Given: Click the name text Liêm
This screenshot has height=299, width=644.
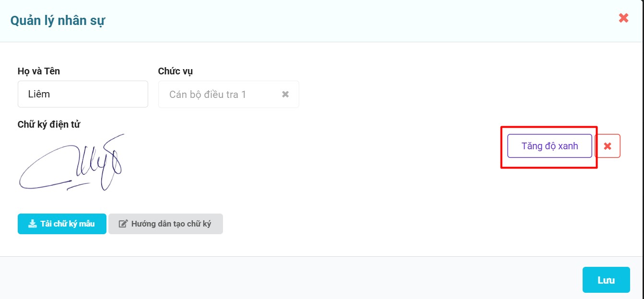Looking at the screenshot, I should [39, 94].
